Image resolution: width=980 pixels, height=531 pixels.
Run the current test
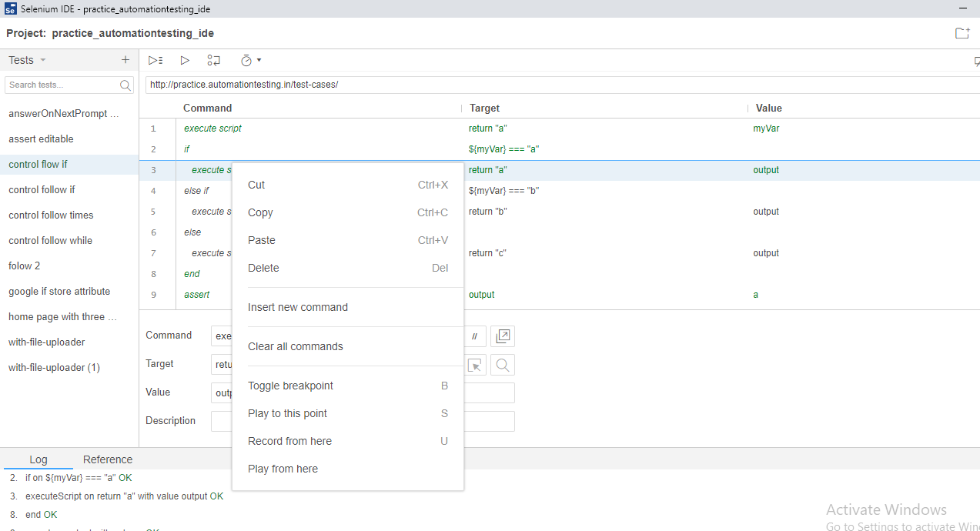pyautogui.click(x=185, y=60)
